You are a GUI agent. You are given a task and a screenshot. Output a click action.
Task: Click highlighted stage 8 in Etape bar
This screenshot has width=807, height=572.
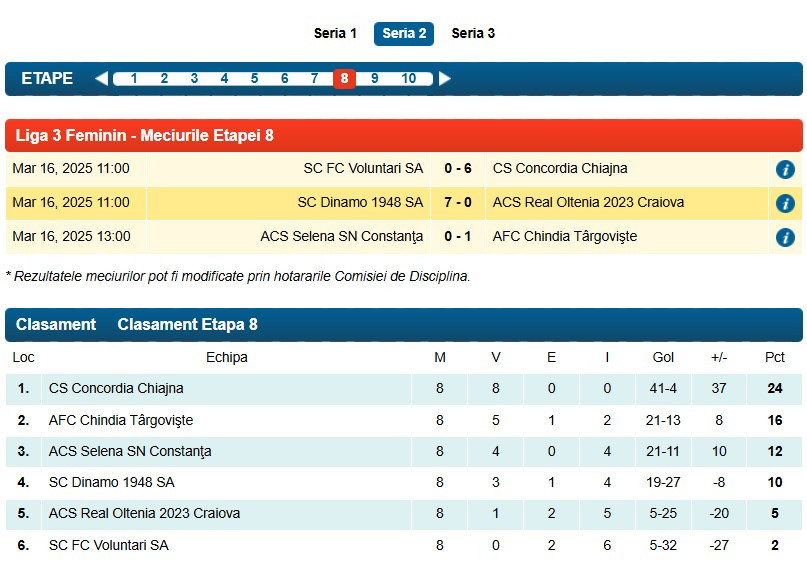coord(344,79)
